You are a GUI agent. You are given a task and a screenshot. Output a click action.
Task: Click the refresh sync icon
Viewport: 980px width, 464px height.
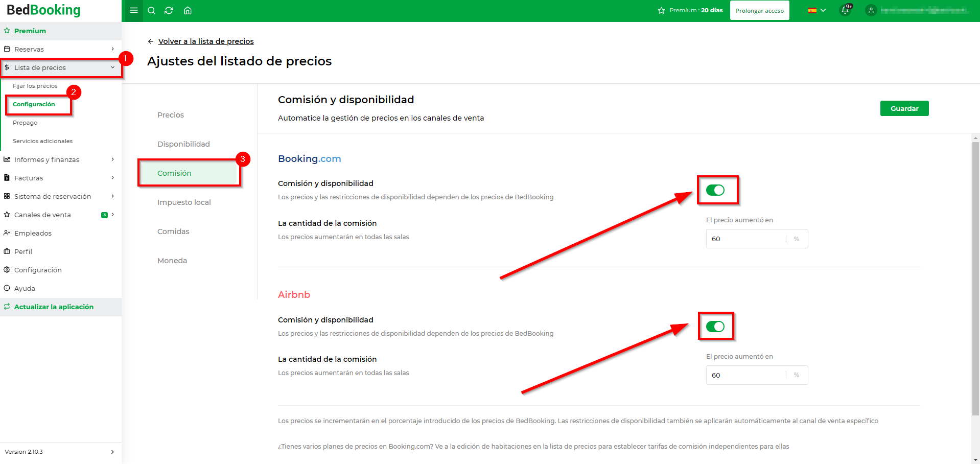tap(169, 10)
